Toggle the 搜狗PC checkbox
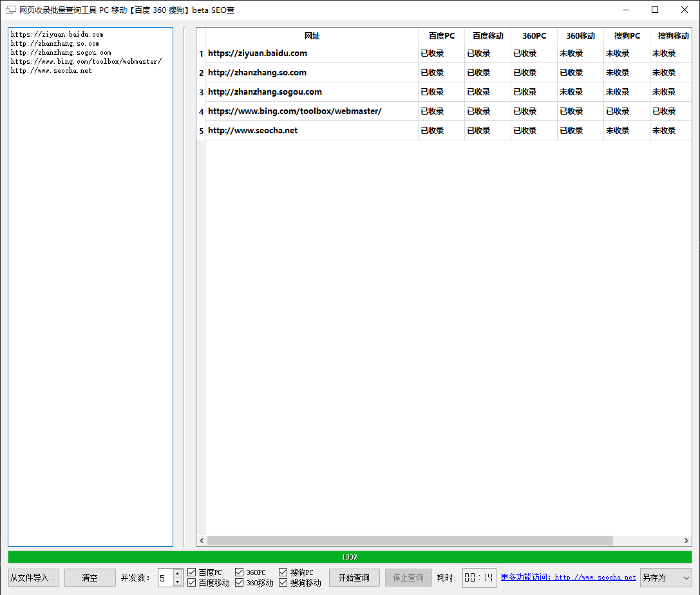The image size is (700, 595). click(x=283, y=572)
